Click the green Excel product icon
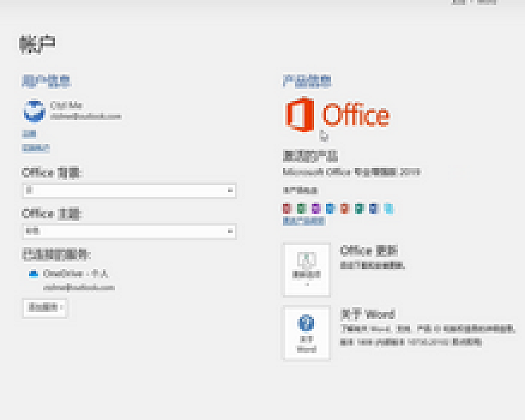The image size is (525, 420). tap(301, 208)
